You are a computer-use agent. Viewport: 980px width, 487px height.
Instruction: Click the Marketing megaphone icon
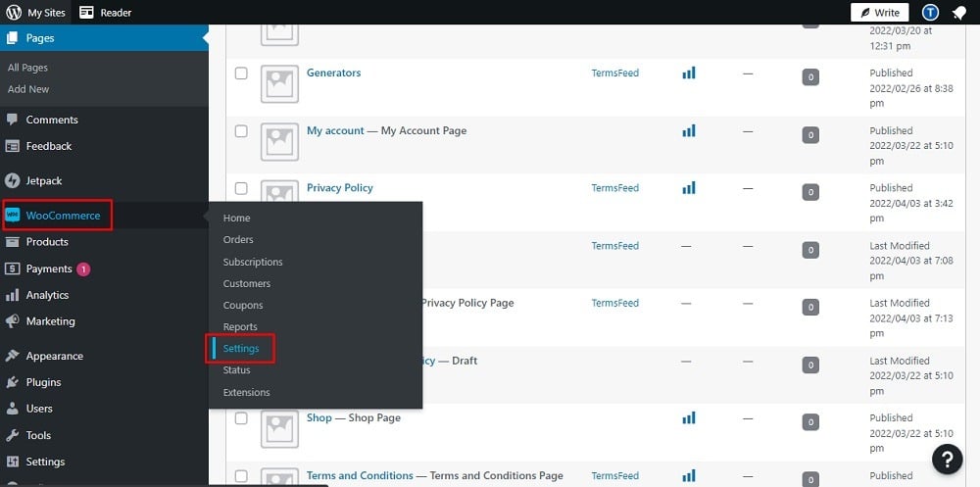[12, 321]
